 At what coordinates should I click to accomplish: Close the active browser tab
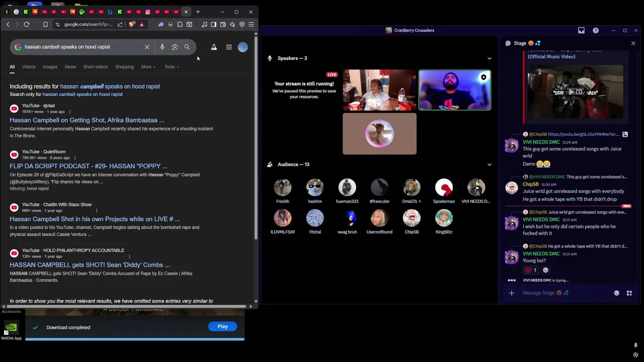pyautogui.click(x=186, y=12)
